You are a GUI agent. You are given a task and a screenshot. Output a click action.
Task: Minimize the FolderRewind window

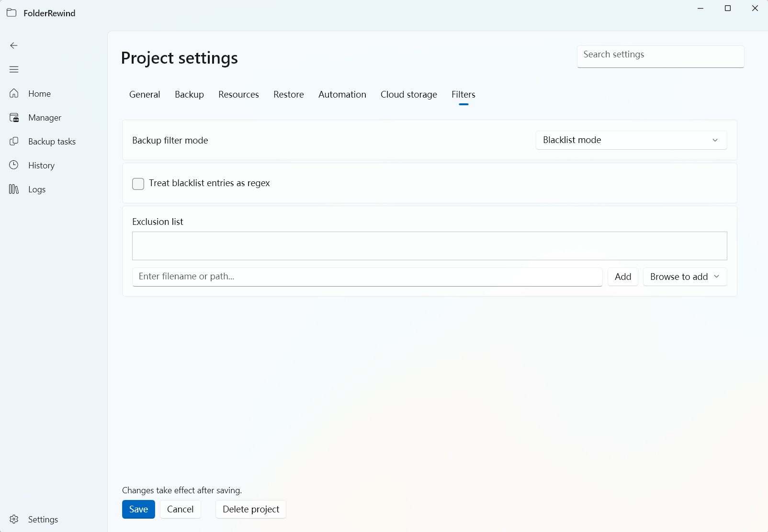point(700,8)
